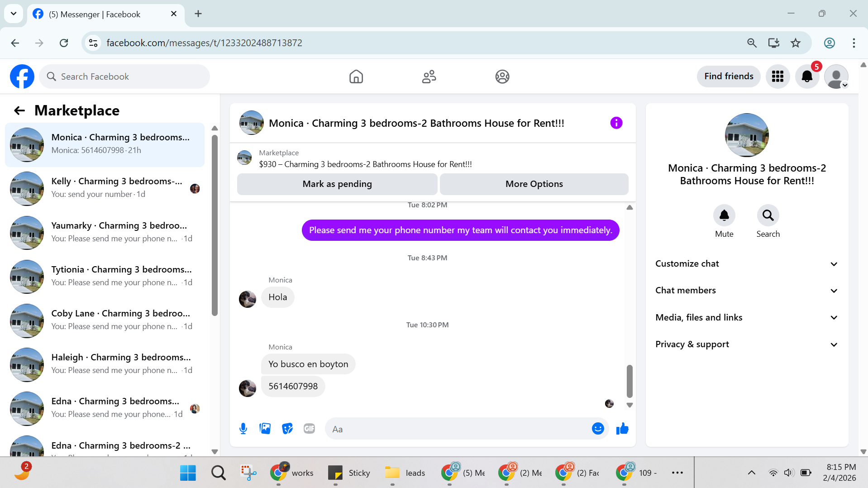
Task: Open the Home feed icon
Action: point(356,77)
